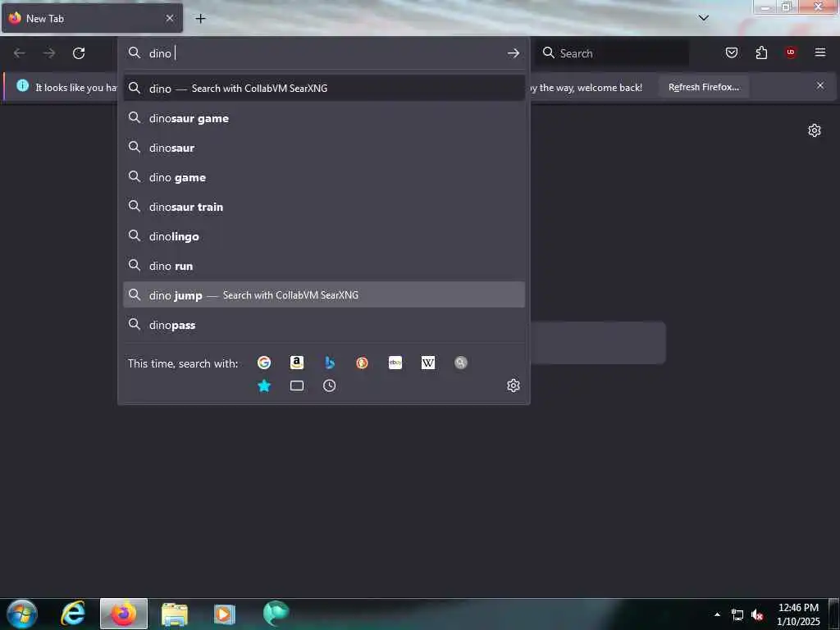This screenshot has height=630, width=840.
Task: Pick the 'dino run' suggestion
Action: pyautogui.click(x=324, y=266)
